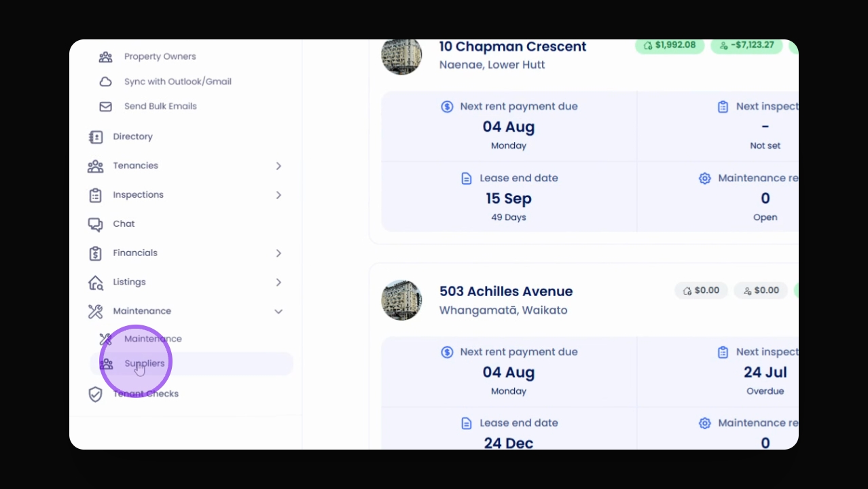This screenshot has width=868, height=489.
Task: Click maintenance gear icon for 503 Achilles Avenue
Action: [705, 423]
